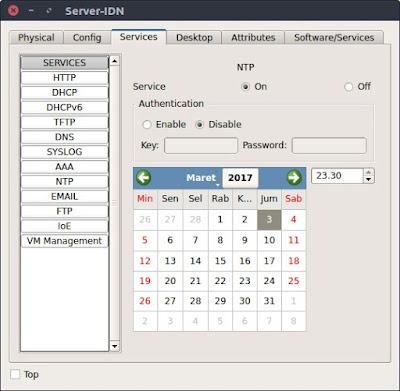
Task: Select greyed-out February 26 date
Action: (145, 220)
